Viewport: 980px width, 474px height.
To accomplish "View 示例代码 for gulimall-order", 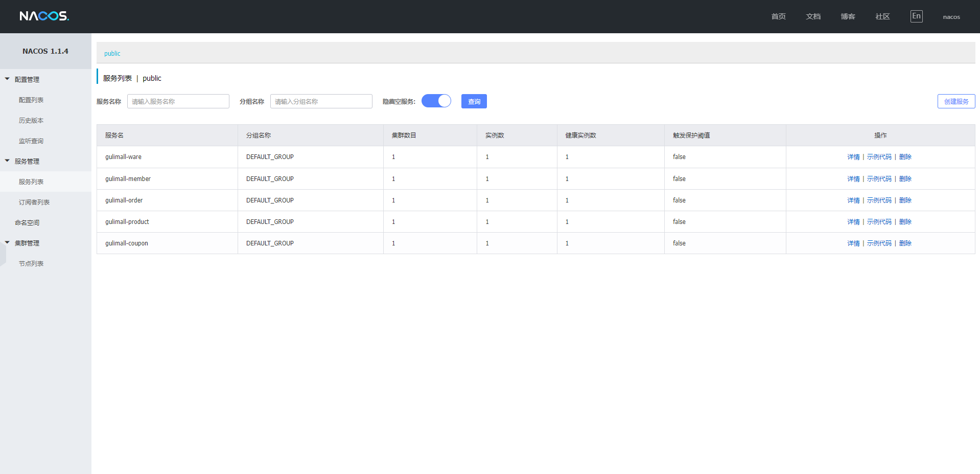I will (879, 200).
